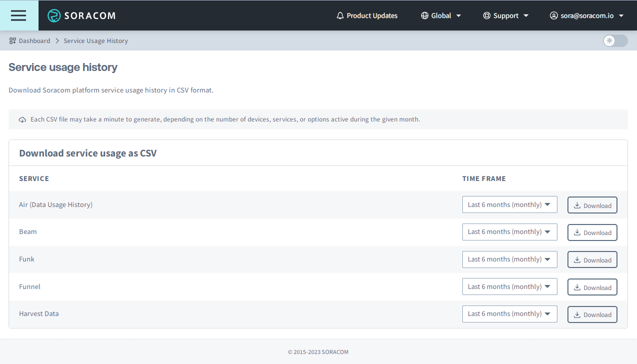The width and height of the screenshot is (637, 364).
Task: Open the hamburger navigation menu
Action: pyautogui.click(x=19, y=15)
